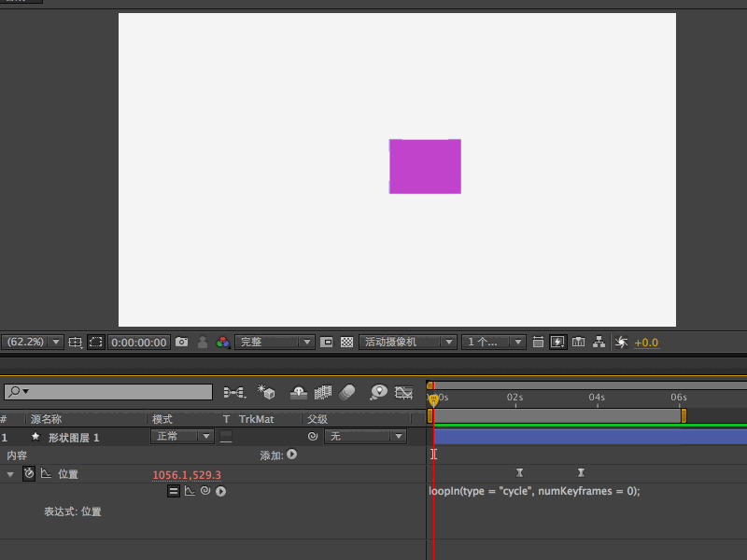Open the 活动摄像机 camera view dropdown
747x560 pixels.
coord(408,342)
